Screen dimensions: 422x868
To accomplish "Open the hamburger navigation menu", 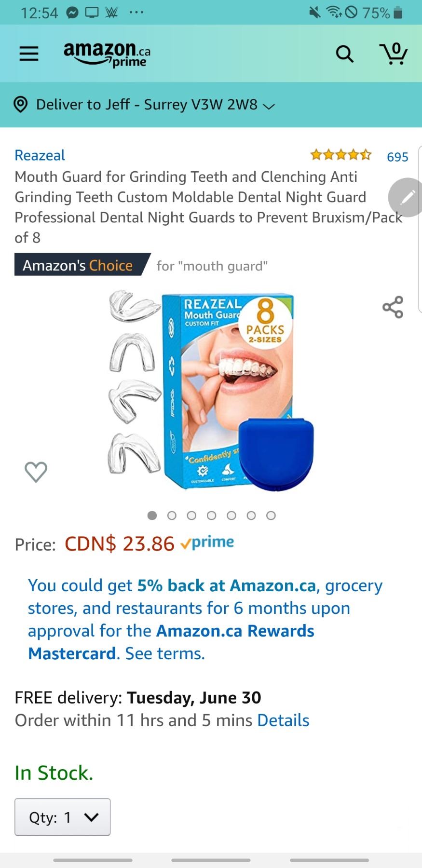I will click(28, 54).
